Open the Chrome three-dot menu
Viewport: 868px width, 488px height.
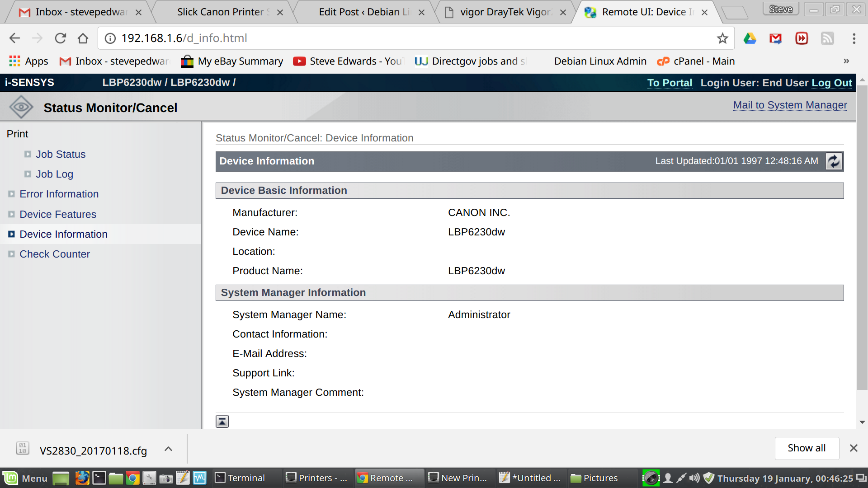[854, 38]
